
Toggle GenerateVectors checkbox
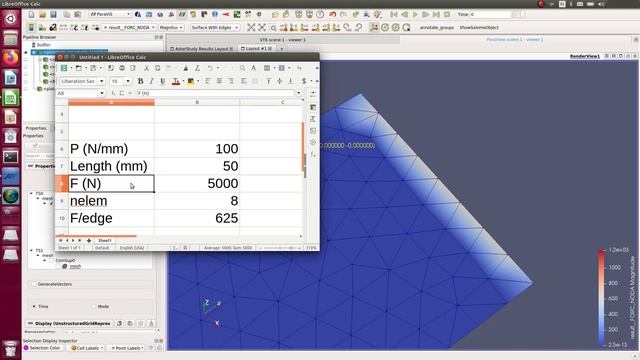tap(34, 284)
